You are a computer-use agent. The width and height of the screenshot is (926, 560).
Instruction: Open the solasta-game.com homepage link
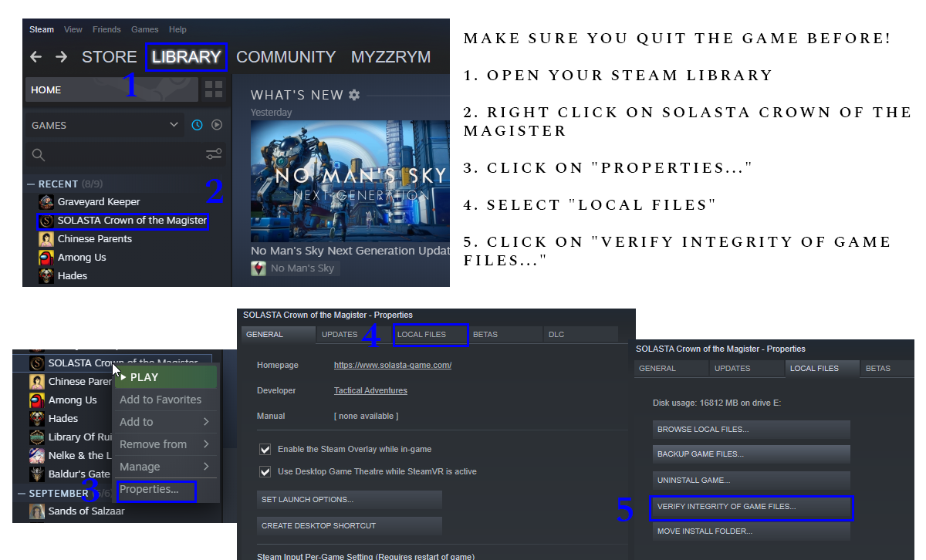point(393,365)
